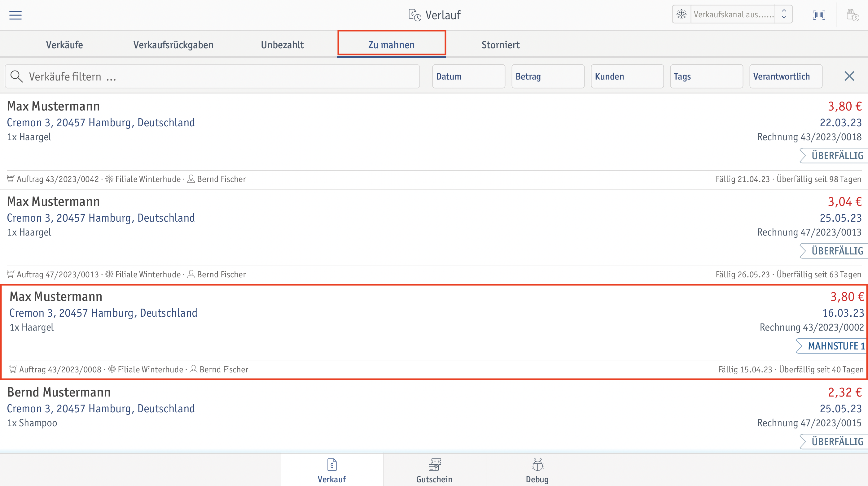Click amount 3,80 € dated 22.03.23

click(845, 106)
